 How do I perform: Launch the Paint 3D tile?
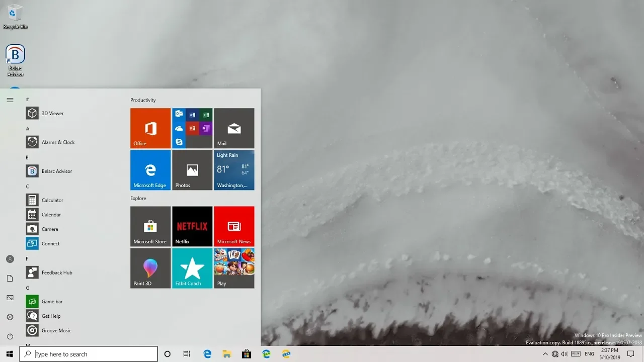[150, 268]
